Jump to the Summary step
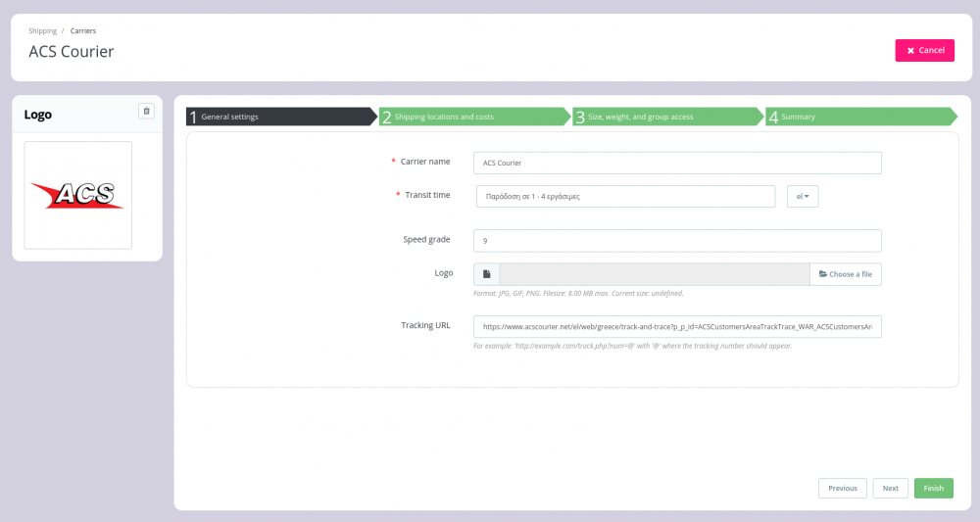The image size is (980, 522). coord(860,117)
